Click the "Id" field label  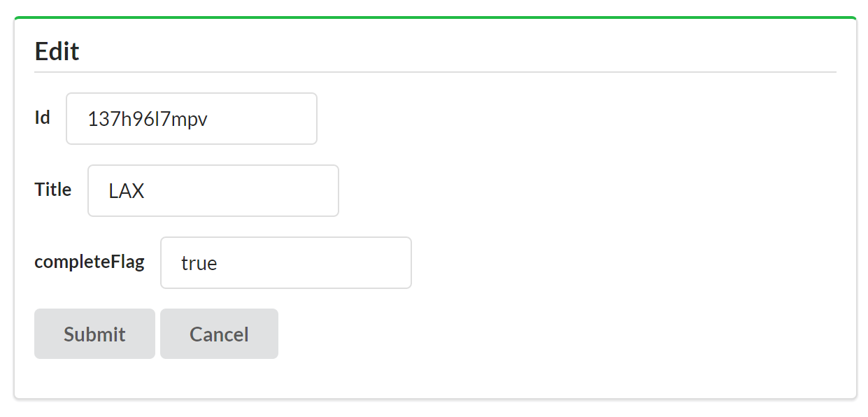43,118
